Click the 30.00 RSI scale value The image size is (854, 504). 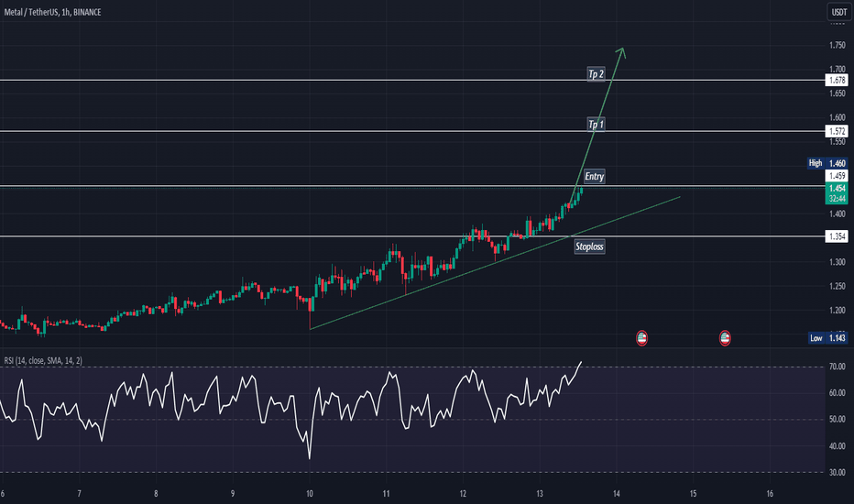838,473
